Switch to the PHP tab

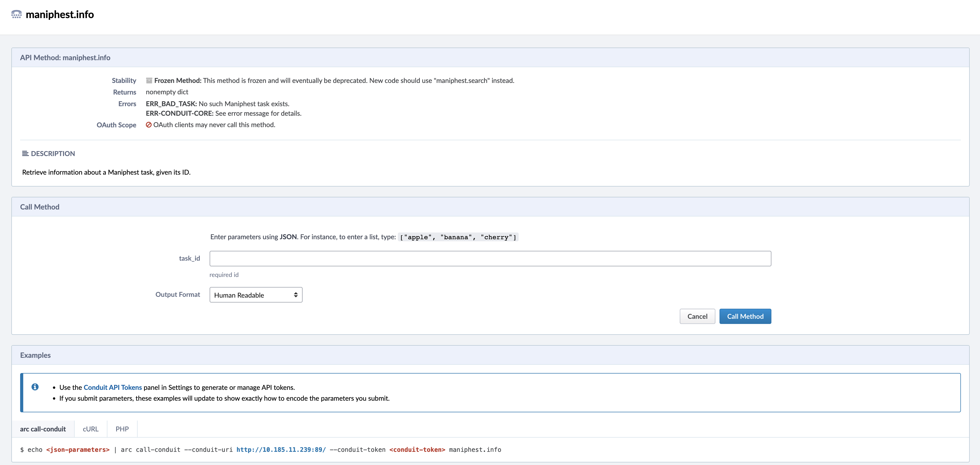point(122,429)
